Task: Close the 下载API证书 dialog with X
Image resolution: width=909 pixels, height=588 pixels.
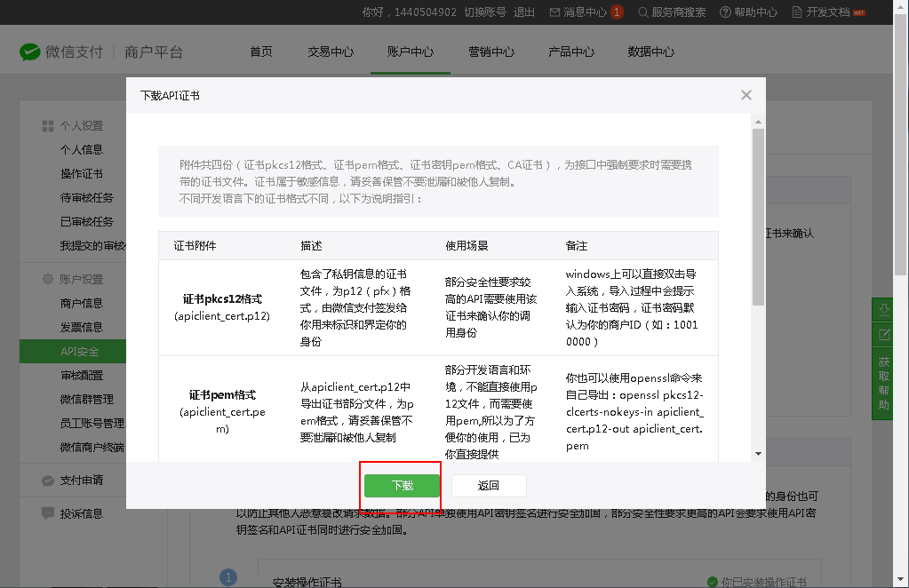Action: (746, 95)
